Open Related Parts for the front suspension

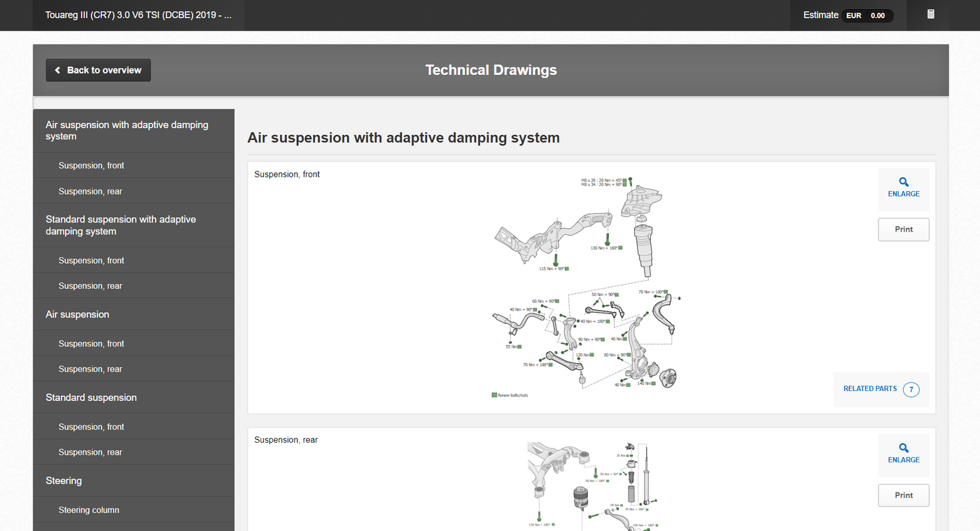point(870,389)
